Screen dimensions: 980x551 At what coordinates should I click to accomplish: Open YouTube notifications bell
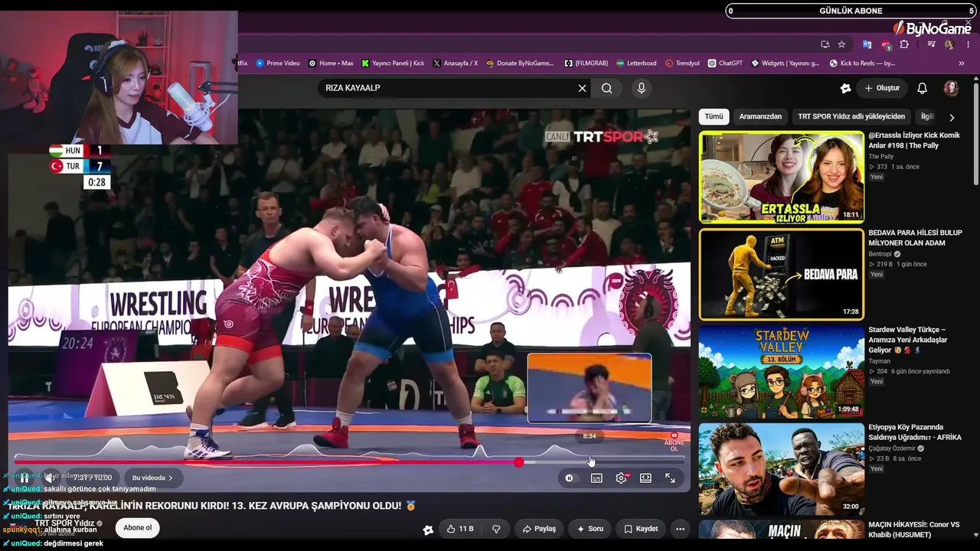coord(922,88)
